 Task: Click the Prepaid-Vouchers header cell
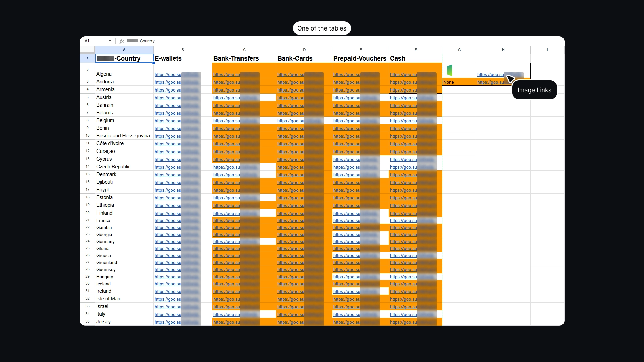tap(360, 58)
